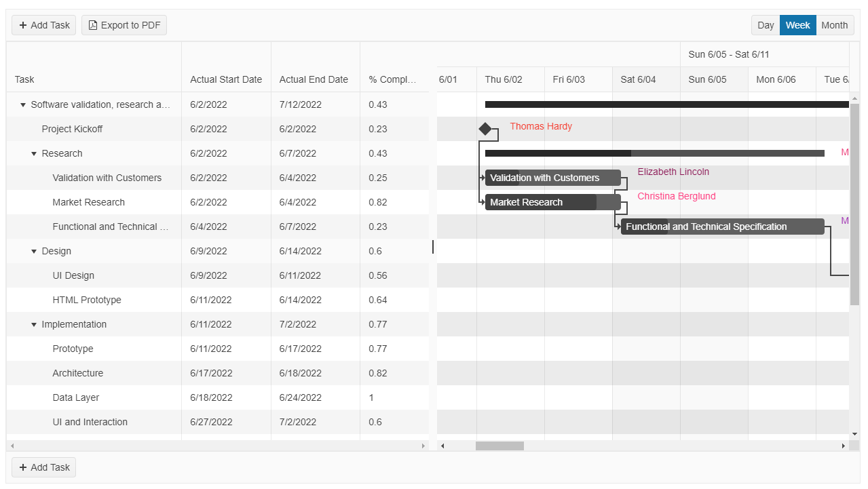The height and width of the screenshot is (489, 868).
Task: Click the Task column header
Action: (x=24, y=79)
